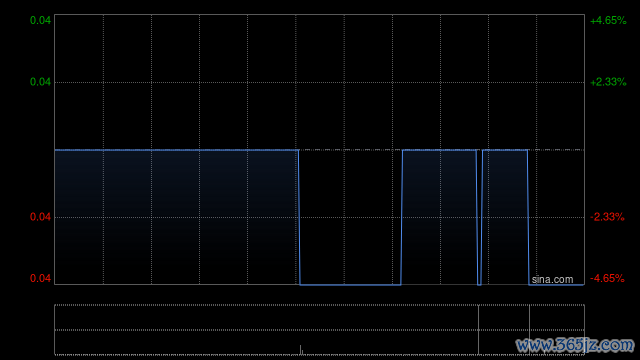The height and width of the screenshot is (360, 640).
Task: Click the bottom of first price dip
Action: point(350,284)
